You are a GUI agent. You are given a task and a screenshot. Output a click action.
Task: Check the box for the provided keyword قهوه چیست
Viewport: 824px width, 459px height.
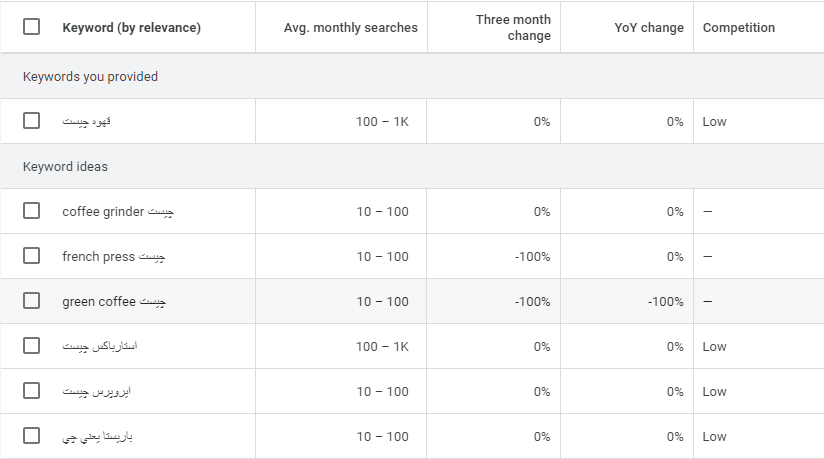32,121
